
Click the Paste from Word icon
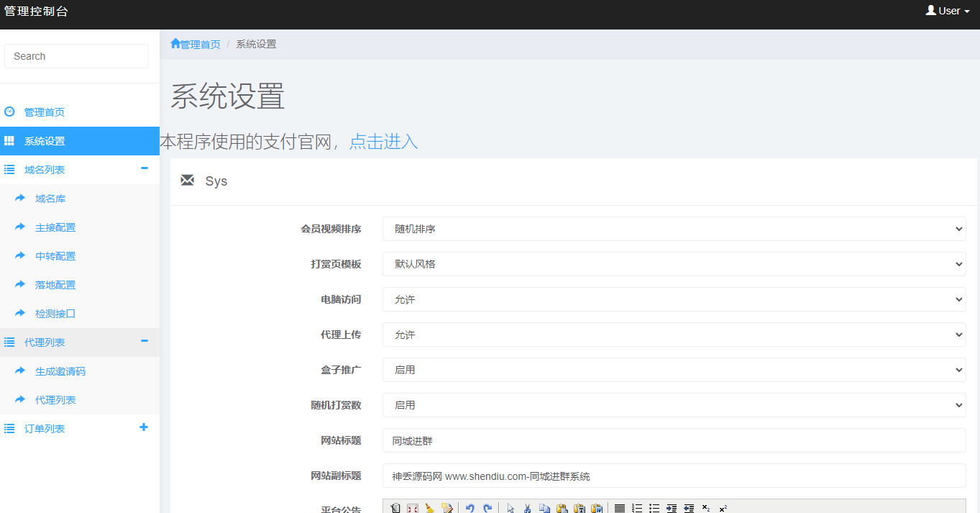pos(597,507)
